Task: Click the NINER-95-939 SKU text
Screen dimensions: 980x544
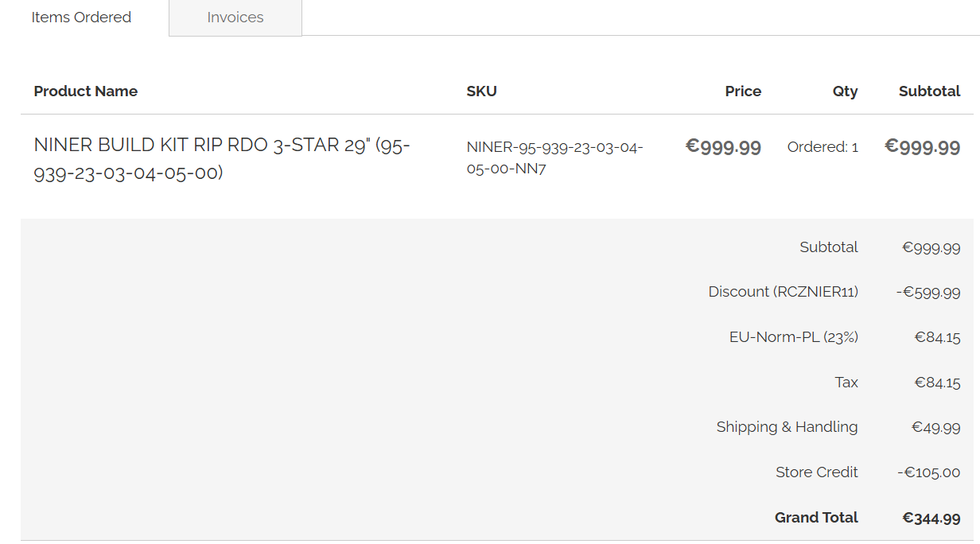Action: 554,157
